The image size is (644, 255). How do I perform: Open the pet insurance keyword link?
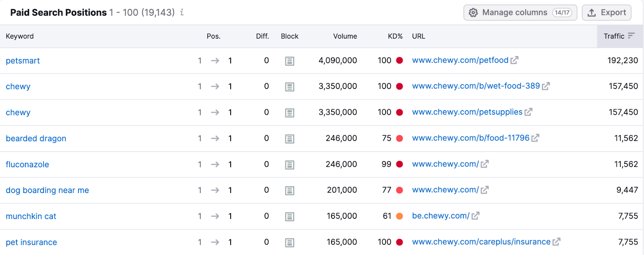pyautogui.click(x=31, y=242)
